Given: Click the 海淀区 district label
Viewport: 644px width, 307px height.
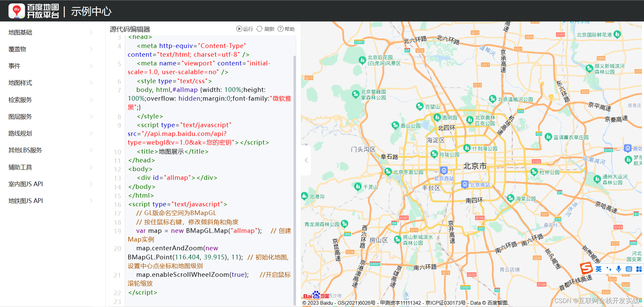Looking at the screenshot, I should [x=435, y=140].
